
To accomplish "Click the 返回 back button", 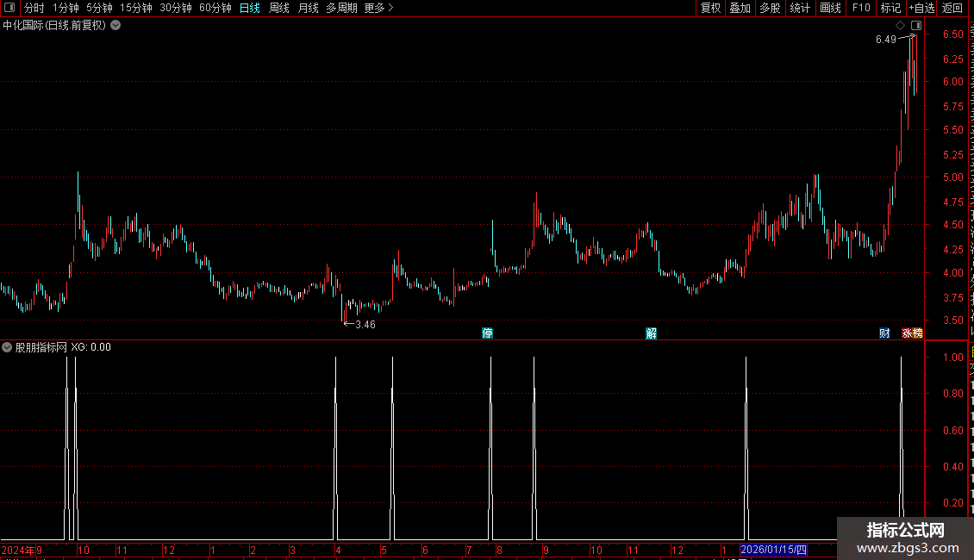I will [952, 8].
